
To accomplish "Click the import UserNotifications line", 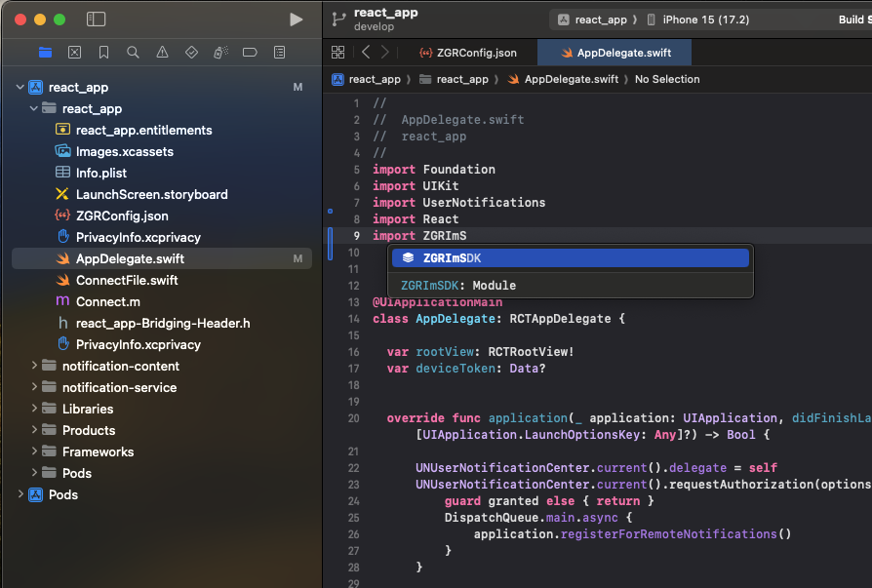I will tap(458, 202).
